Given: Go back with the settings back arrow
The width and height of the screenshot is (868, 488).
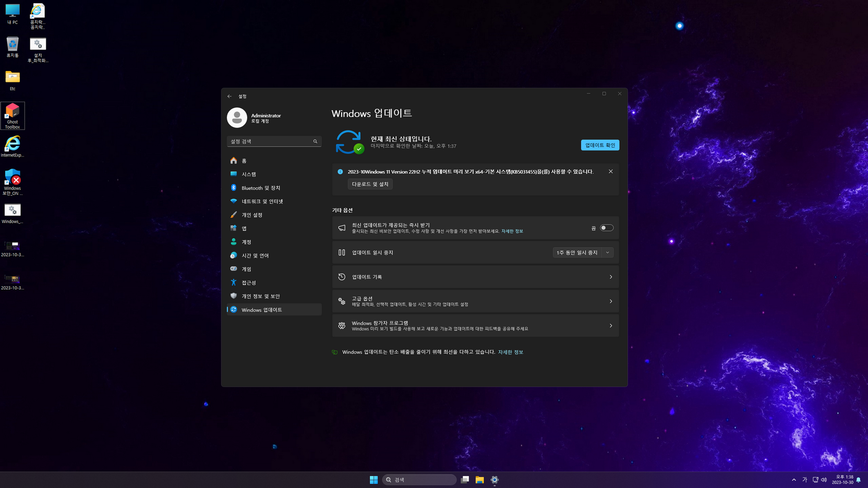Looking at the screenshot, I should 230,96.
